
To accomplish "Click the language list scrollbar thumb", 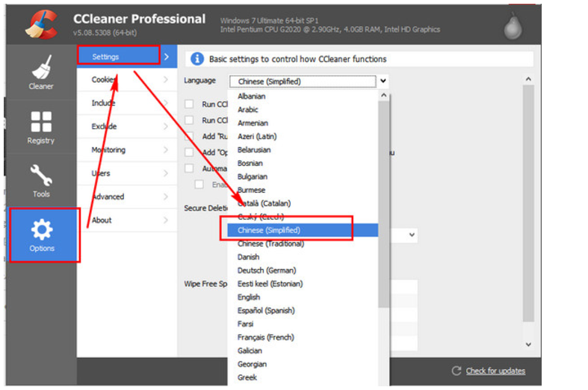I will (x=383, y=205).
